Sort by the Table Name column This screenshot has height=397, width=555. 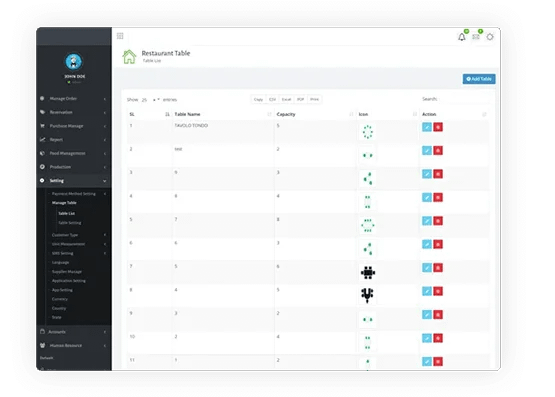tap(223, 114)
